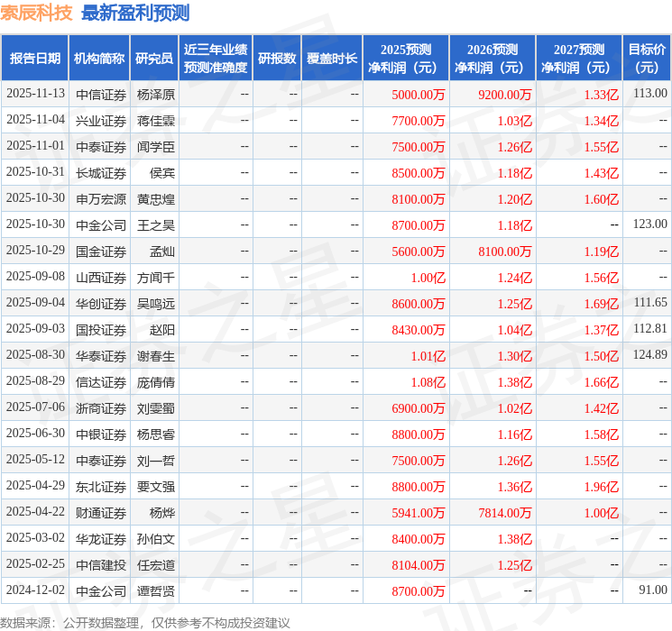Image resolution: width=672 pixels, height=631 pixels.
Task: Click the 1.60亿 forecast value
Action: pyautogui.click(x=602, y=199)
